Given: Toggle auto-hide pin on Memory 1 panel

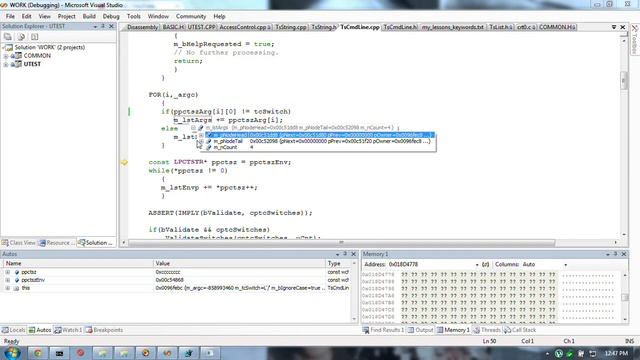Looking at the screenshot, I should click(616, 254).
